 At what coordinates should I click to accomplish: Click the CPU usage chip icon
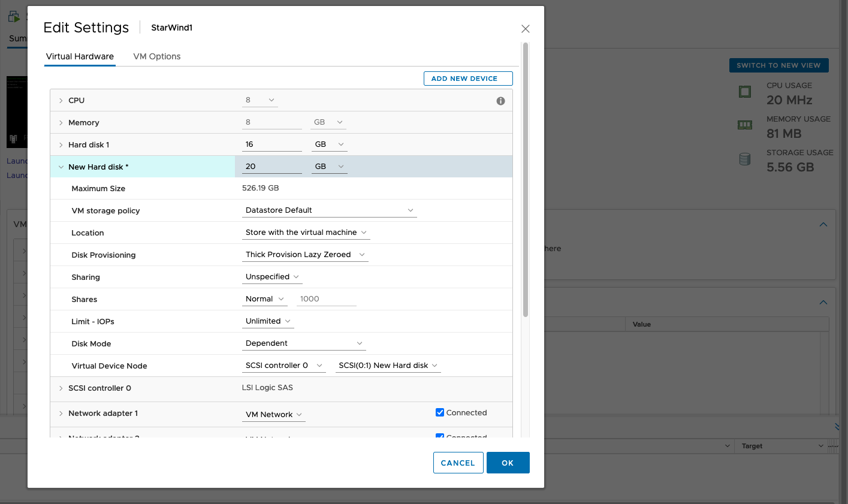coord(744,92)
